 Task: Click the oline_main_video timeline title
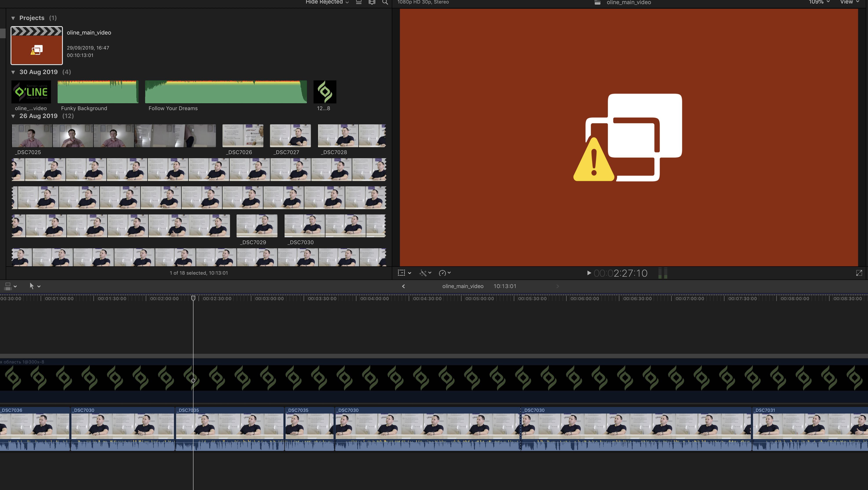pos(463,286)
